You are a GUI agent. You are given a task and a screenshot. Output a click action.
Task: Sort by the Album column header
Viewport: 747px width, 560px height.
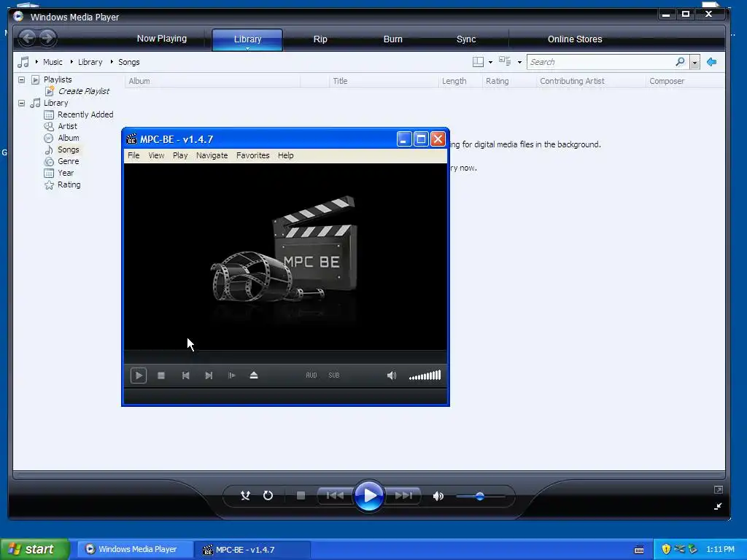point(212,81)
